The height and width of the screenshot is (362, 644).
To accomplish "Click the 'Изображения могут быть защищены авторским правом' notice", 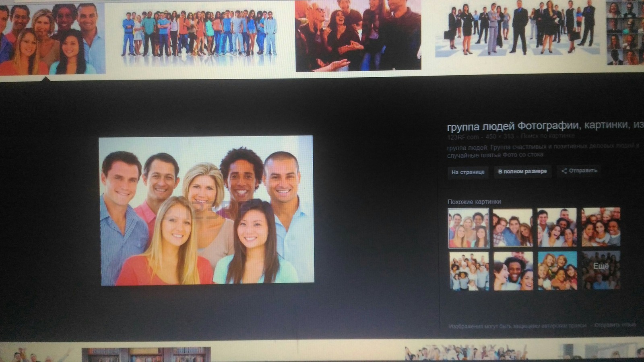I will pos(518,326).
